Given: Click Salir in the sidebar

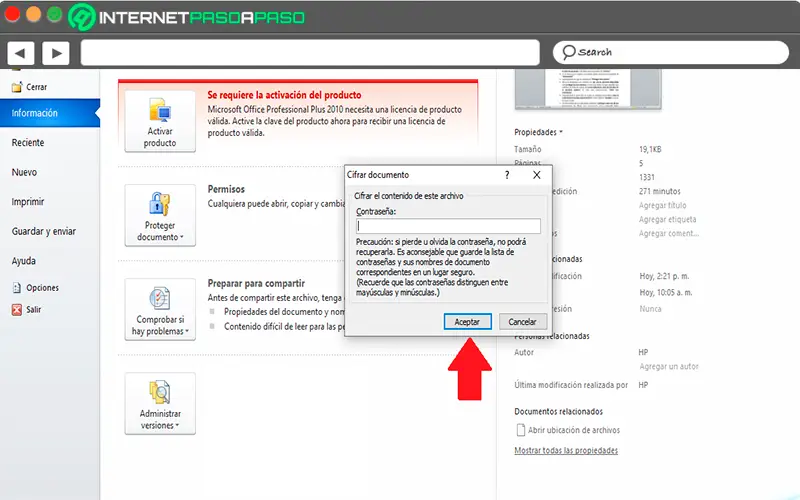Looking at the screenshot, I should [x=34, y=310].
